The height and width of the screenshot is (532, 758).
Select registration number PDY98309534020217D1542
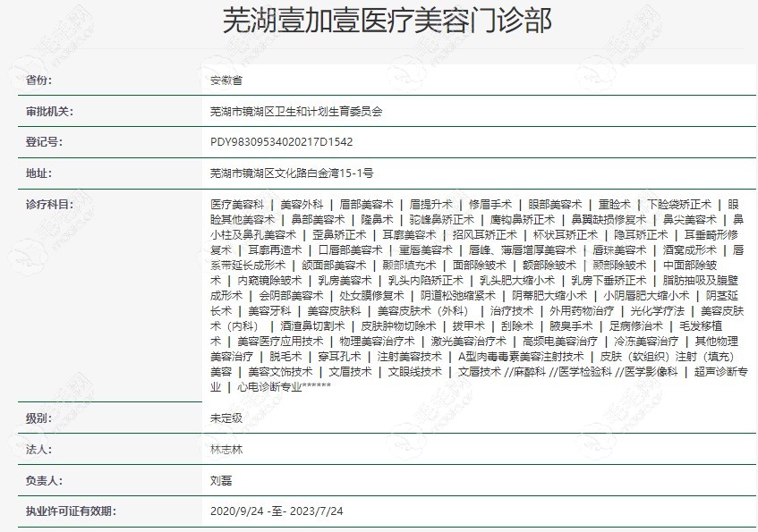pyautogui.click(x=281, y=142)
